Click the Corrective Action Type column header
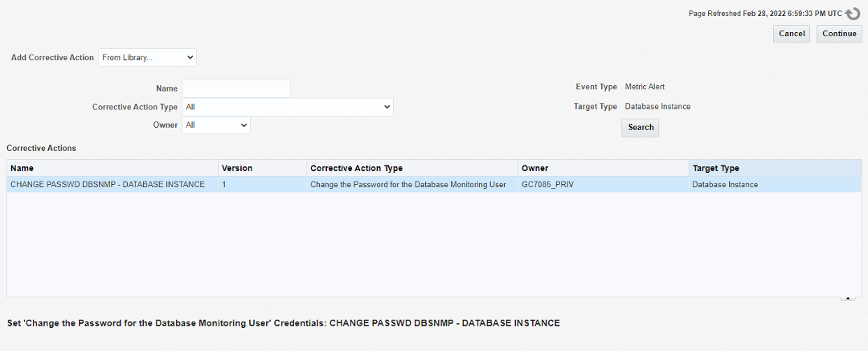Image resolution: width=868 pixels, height=352 pixels. click(x=356, y=169)
